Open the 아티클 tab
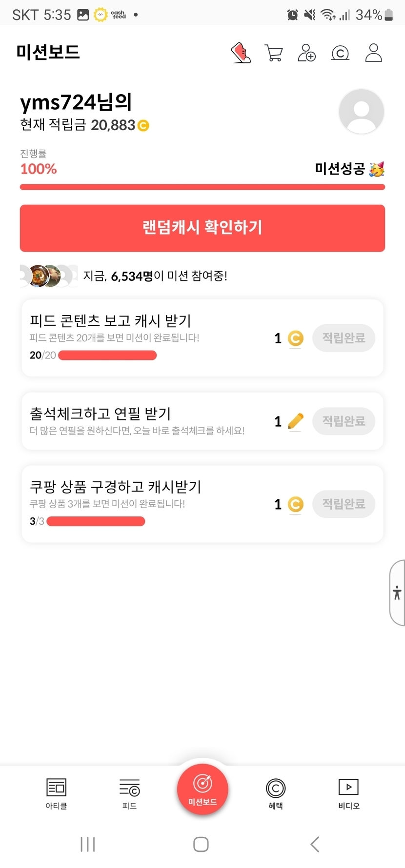Screen dimensions: 405x868 pyautogui.click(x=56, y=793)
